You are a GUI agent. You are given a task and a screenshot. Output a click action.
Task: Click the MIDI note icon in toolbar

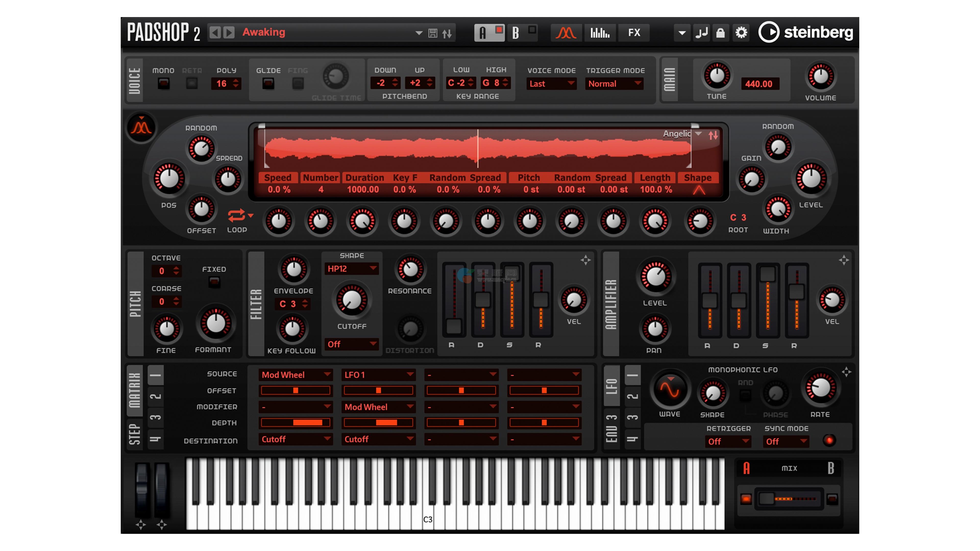coord(702,33)
